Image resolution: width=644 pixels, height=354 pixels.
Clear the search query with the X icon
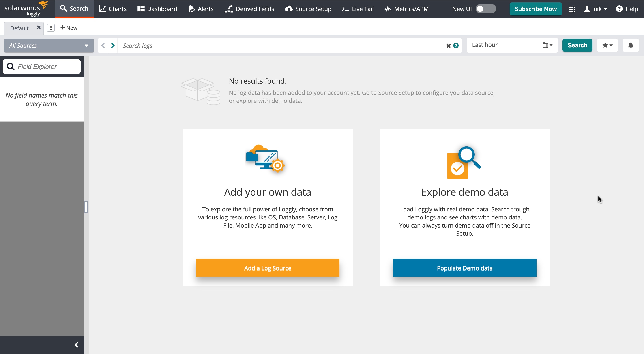pyautogui.click(x=449, y=46)
